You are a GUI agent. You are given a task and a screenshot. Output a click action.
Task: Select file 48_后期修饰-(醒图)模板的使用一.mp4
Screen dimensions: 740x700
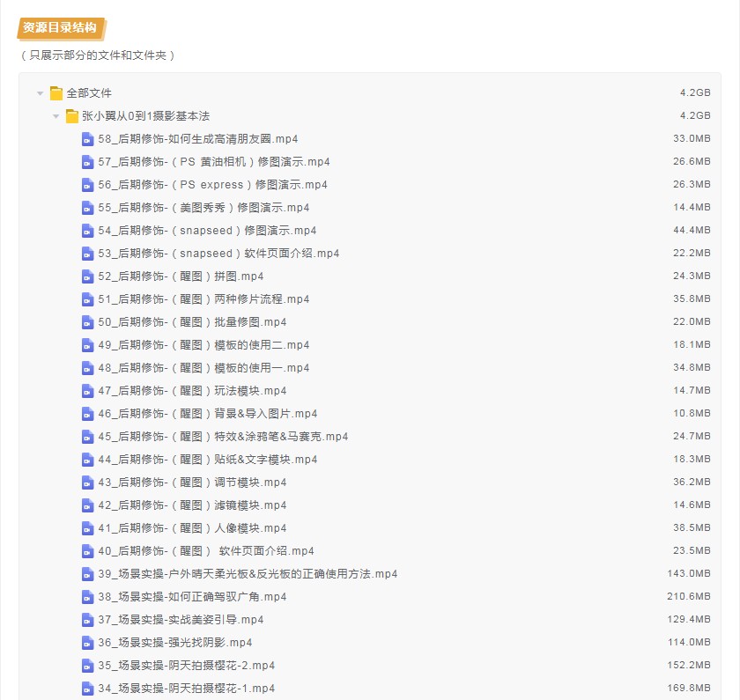click(203, 368)
